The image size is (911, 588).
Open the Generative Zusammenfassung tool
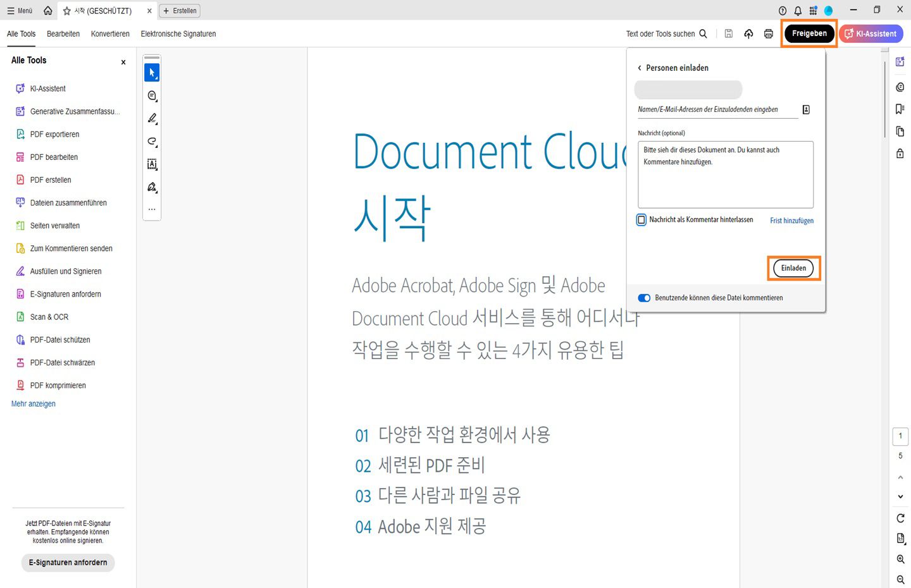click(x=68, y=111)
